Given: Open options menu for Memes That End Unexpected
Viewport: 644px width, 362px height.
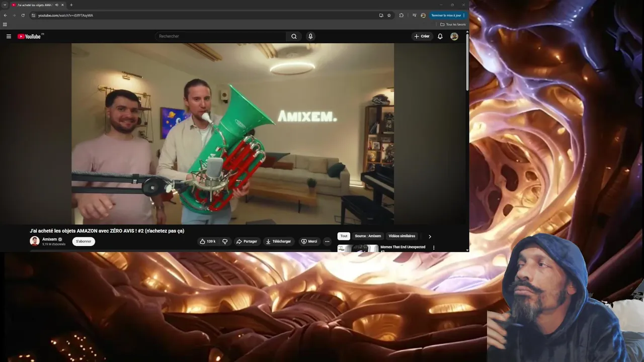Looking at the screenshot, I should click(434, 248).
